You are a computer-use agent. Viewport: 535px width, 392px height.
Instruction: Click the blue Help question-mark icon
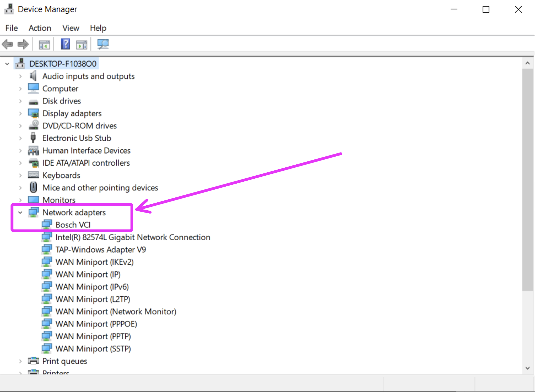[x=65, y=44]
